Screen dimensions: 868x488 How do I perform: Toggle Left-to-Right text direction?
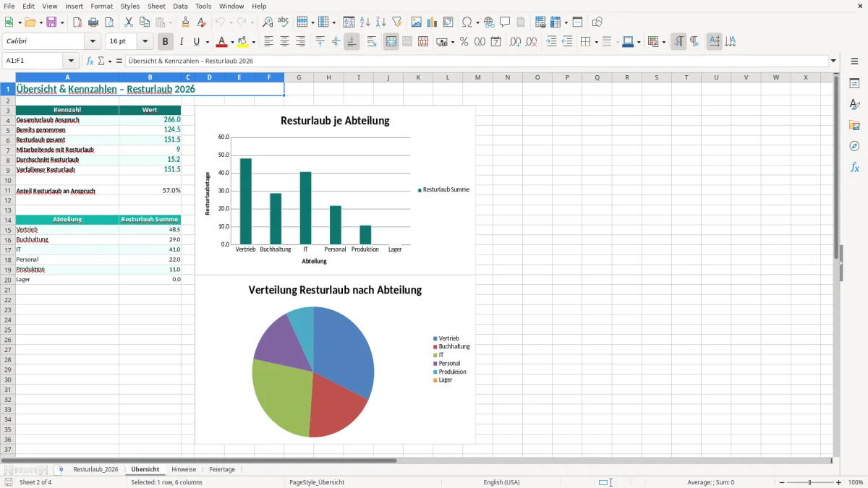[x=678, y=42]
